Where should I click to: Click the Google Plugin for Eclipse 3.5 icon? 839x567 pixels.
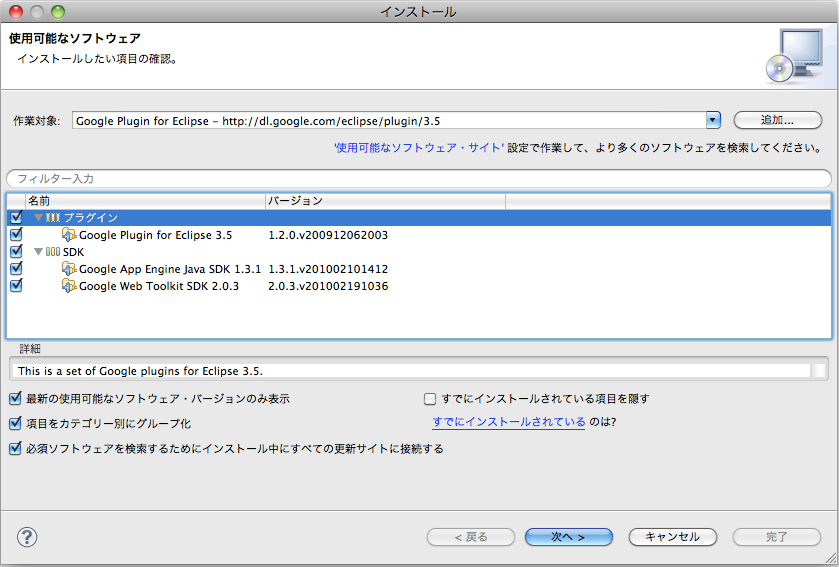click(x=69, y=235)
